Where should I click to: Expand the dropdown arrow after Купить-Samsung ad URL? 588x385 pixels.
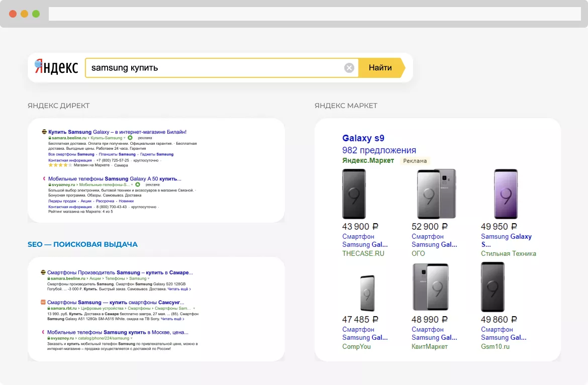click(x=125, y=138)
